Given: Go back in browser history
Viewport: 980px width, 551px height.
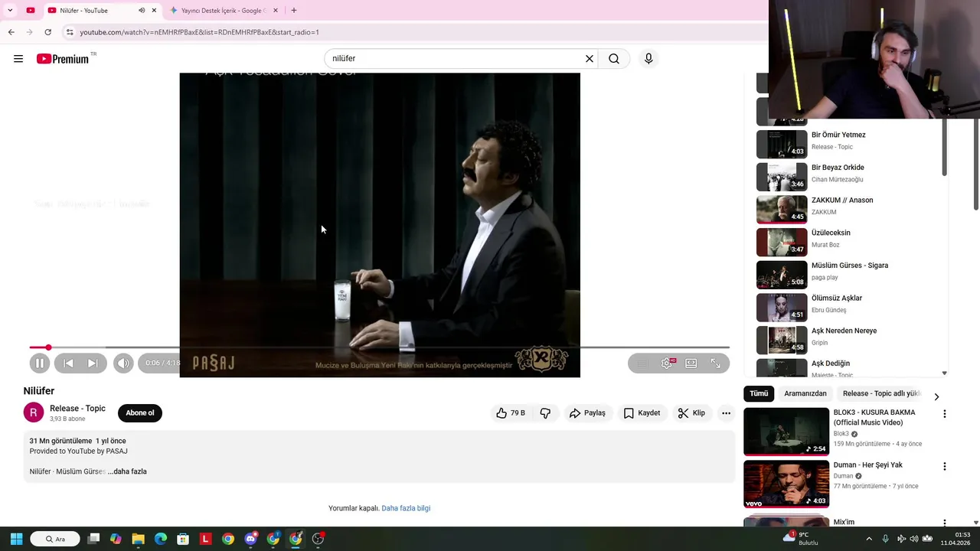Looking at the screenshot, I should [x=11, y=32].
